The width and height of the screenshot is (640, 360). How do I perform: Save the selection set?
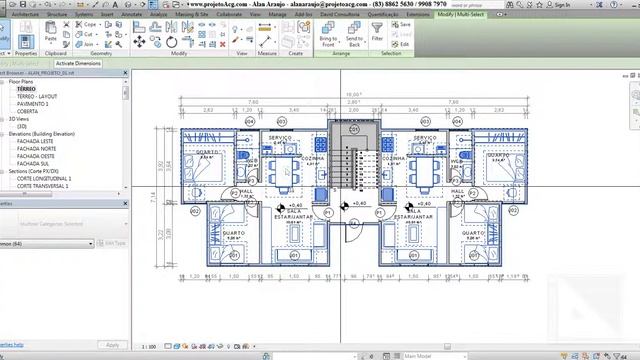coord(401,24)
